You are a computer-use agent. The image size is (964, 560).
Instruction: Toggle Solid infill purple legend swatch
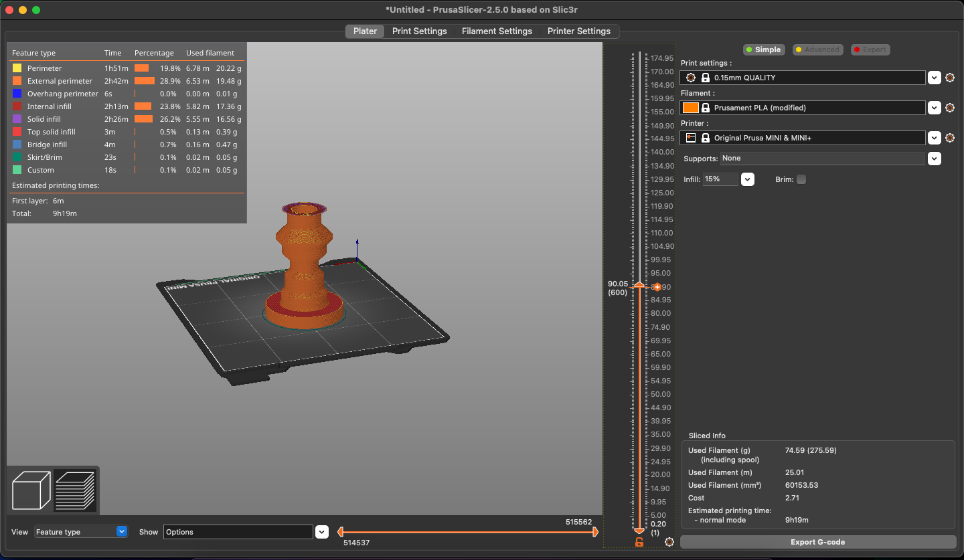17,119
